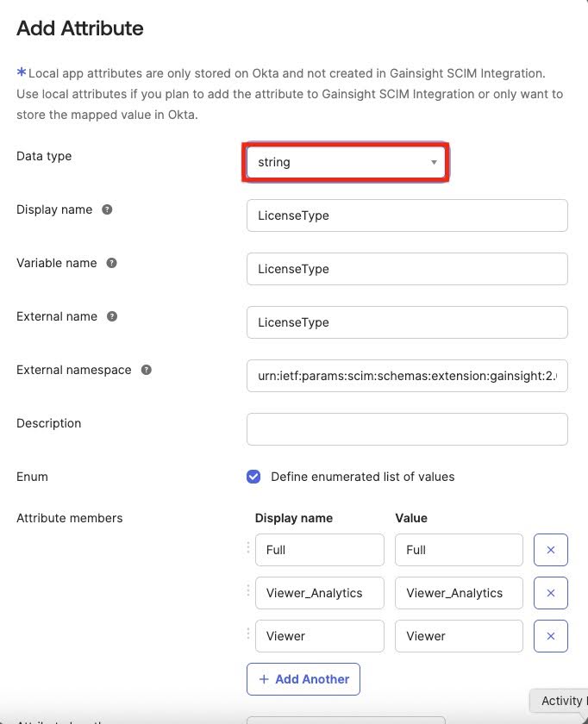Click the Variable name input field
Screen dimensions: 588x724
point(407,269)
